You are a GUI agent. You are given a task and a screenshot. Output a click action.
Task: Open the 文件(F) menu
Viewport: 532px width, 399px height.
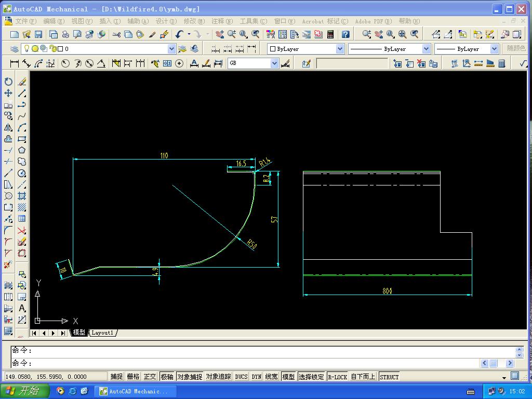[26, 21]
